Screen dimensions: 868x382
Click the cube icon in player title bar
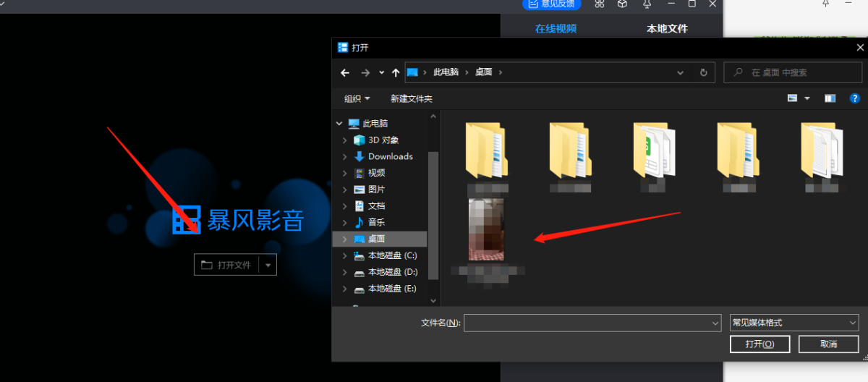pyautogui.click(x=622, y=4)
